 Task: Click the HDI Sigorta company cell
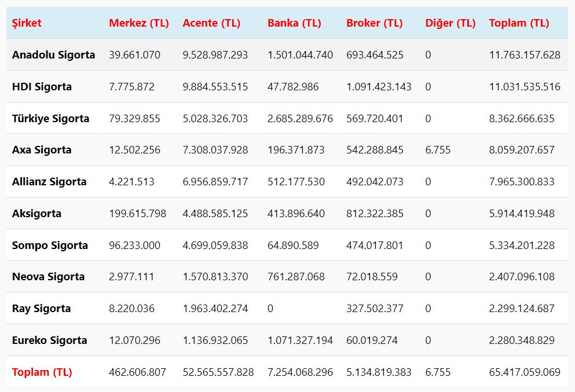pos(42,87)
